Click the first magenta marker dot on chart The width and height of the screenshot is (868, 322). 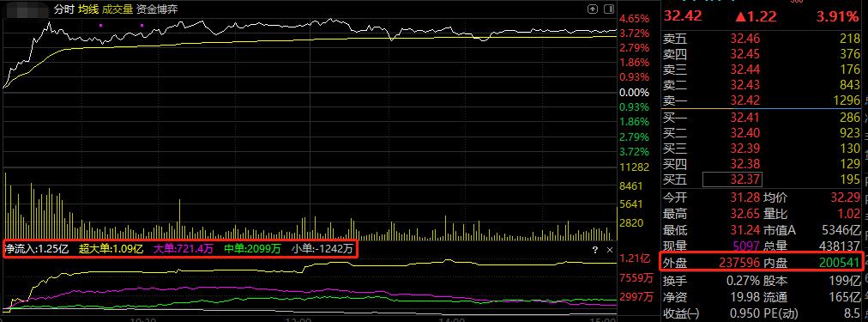click(100, 25)
